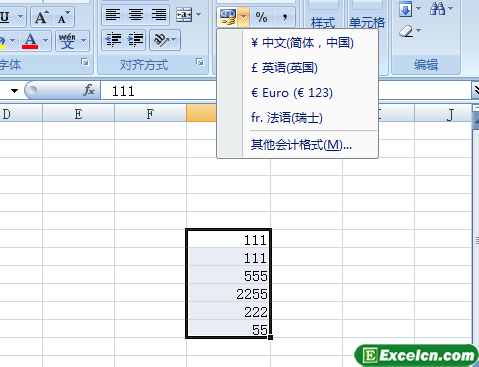Center align text
The height and width of the screenshot is (367, 479).
point(136,15)
